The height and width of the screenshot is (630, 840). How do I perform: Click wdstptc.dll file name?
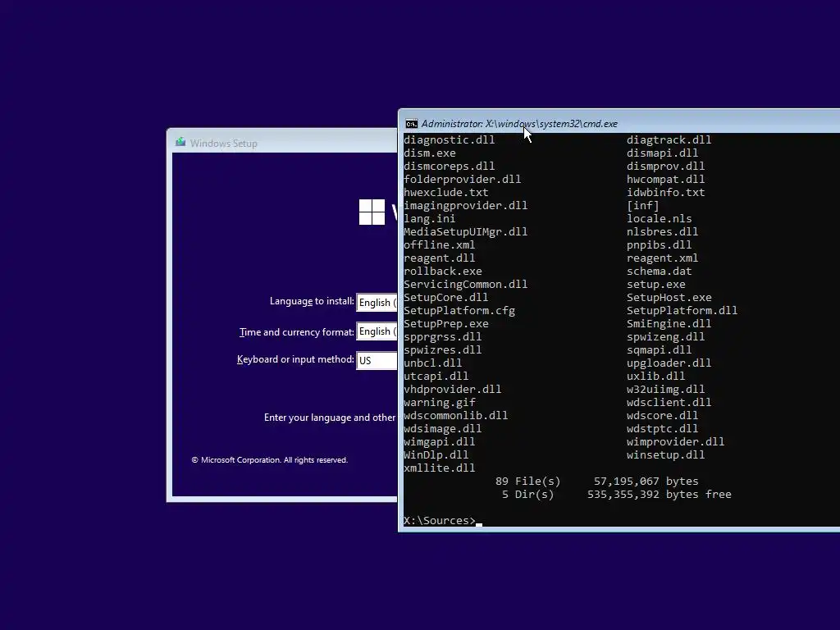pos(662,428)
